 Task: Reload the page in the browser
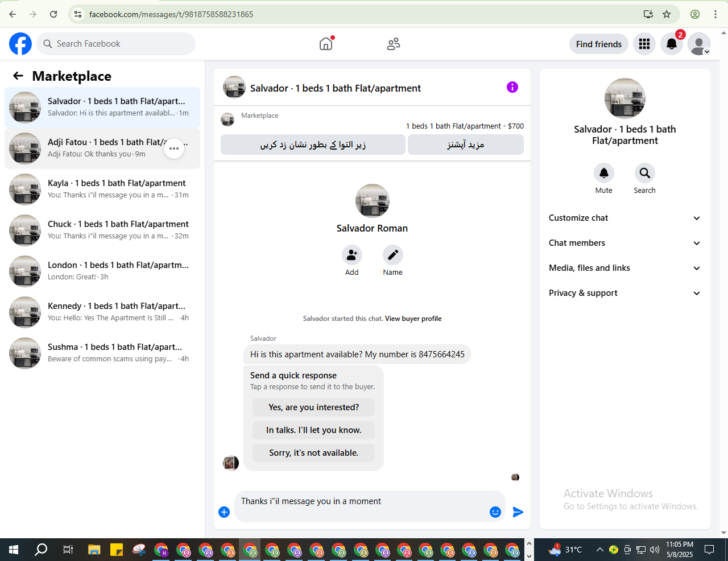tap(53, 14)
